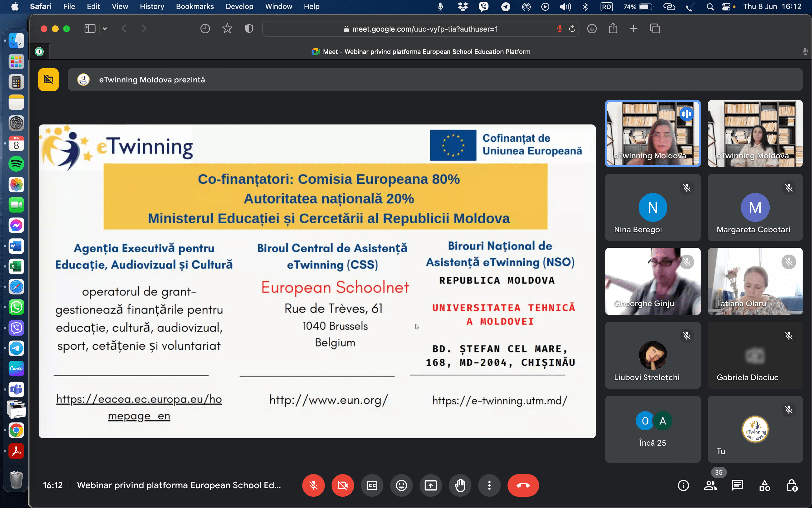Open Dropbox menu bar icon
The width and height of the screenshot is (812, 508).
point(463,7)
